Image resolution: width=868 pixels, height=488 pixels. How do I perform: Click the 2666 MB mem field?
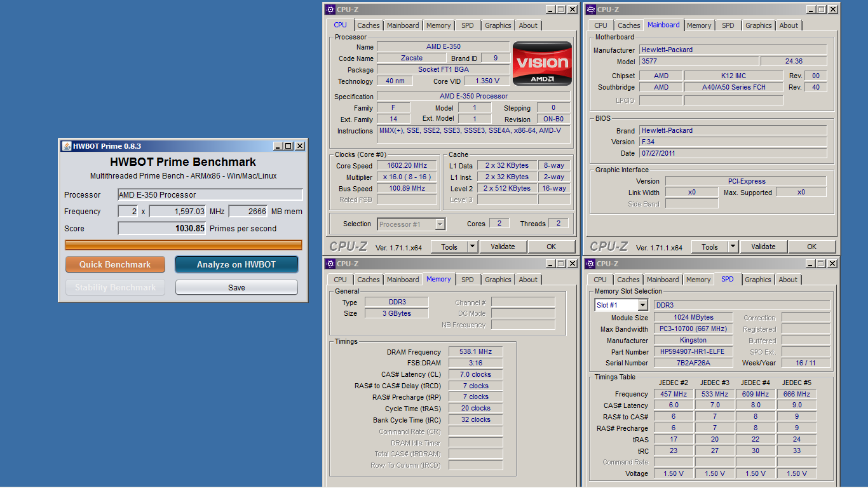coord(248,212)
